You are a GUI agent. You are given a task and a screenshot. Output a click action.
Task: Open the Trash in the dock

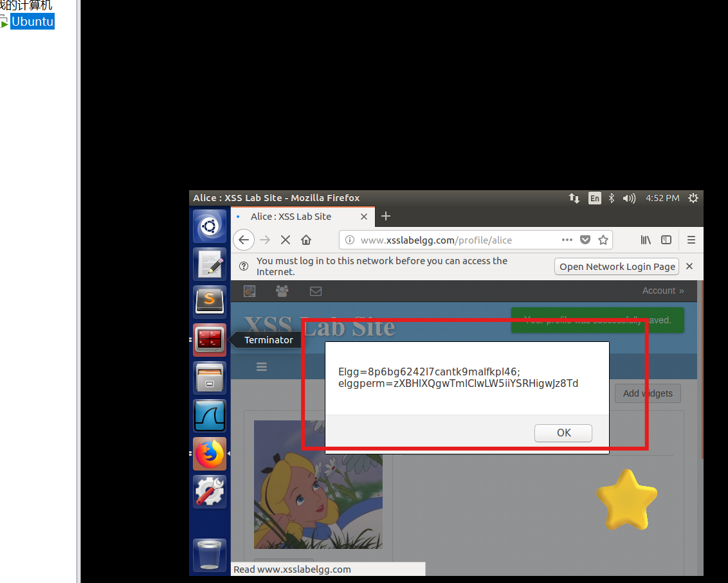pos(210,555)
